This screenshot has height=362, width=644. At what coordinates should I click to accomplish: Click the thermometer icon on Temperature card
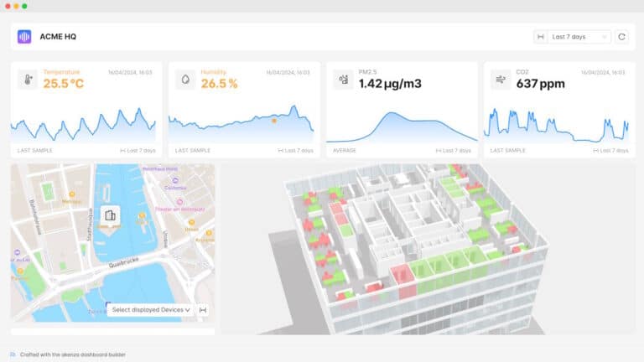pyautogui.click(x=28, y=80)
